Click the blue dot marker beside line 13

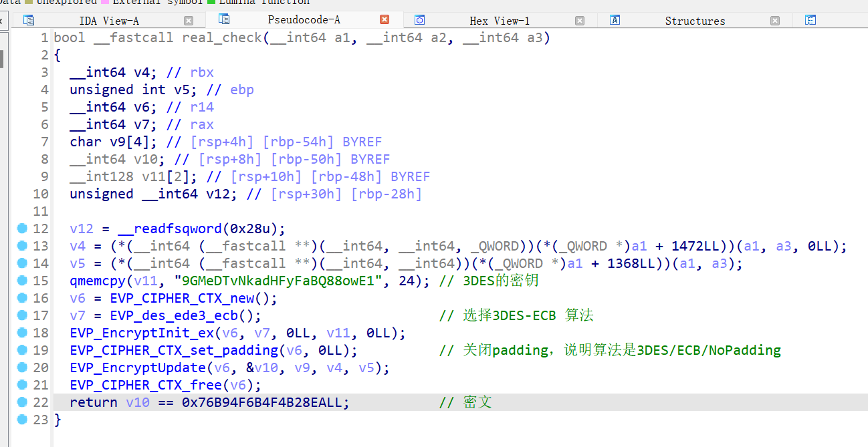tap(21, 246)
